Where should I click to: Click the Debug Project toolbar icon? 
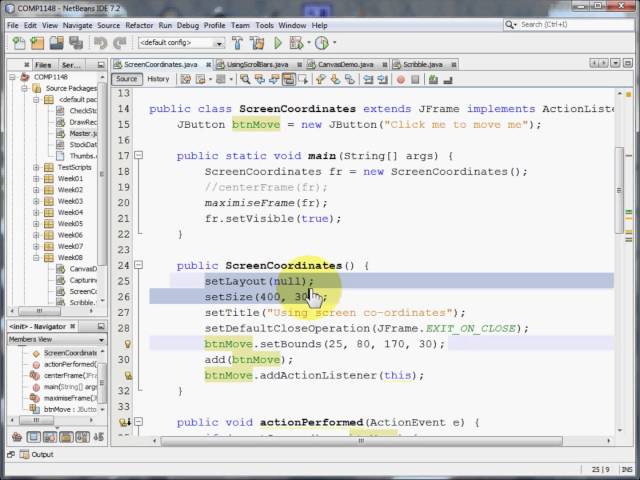pyautogui.click(x=296, y=42)
